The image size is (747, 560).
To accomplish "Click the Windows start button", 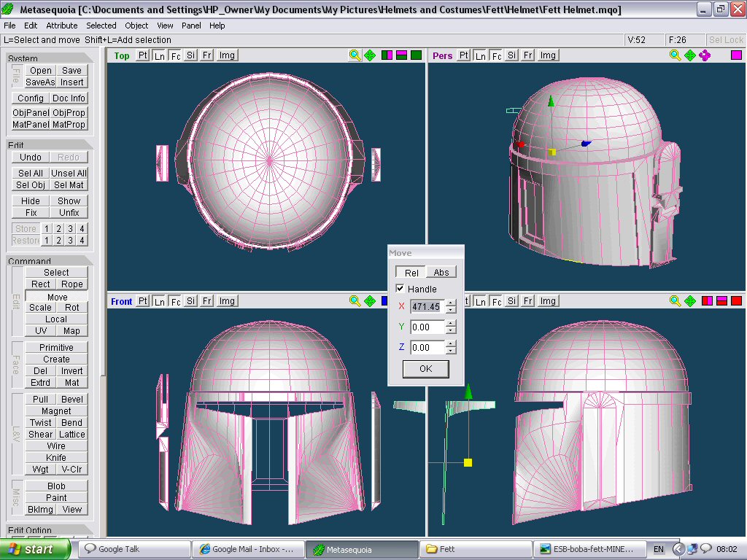I will pos(35,549).
